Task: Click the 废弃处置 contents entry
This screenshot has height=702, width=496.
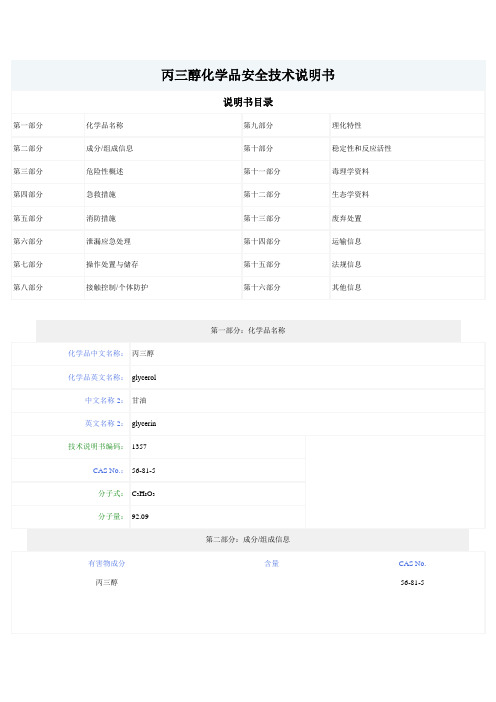Action: [x=346, y=218]
